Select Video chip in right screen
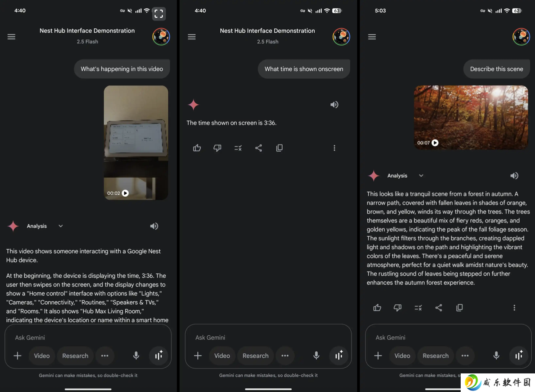 (x=402, y=356)
